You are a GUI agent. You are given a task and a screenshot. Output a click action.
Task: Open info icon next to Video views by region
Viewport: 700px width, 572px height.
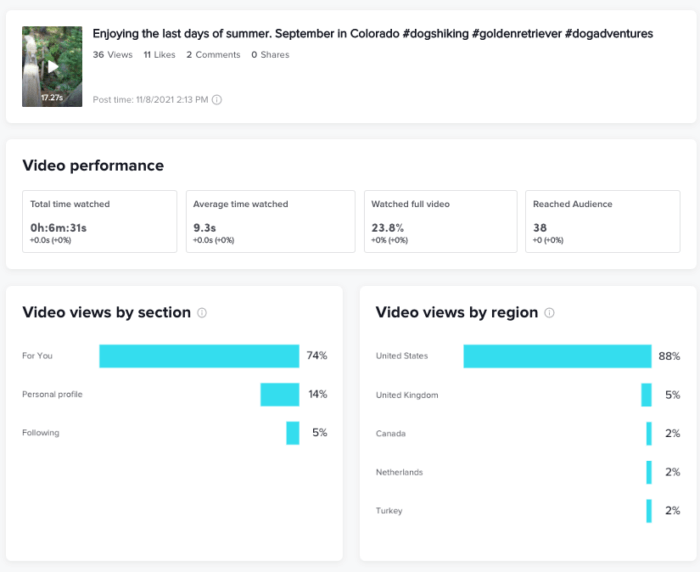(550, 313)
